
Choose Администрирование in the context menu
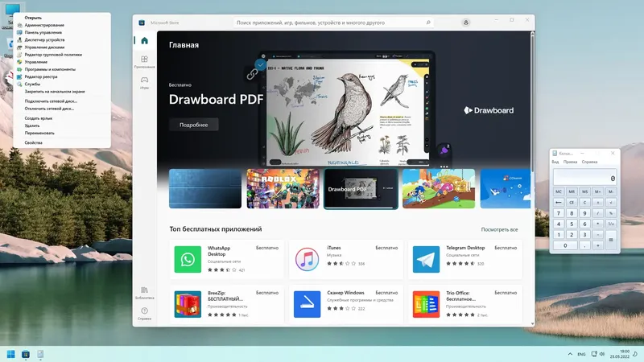44,25
